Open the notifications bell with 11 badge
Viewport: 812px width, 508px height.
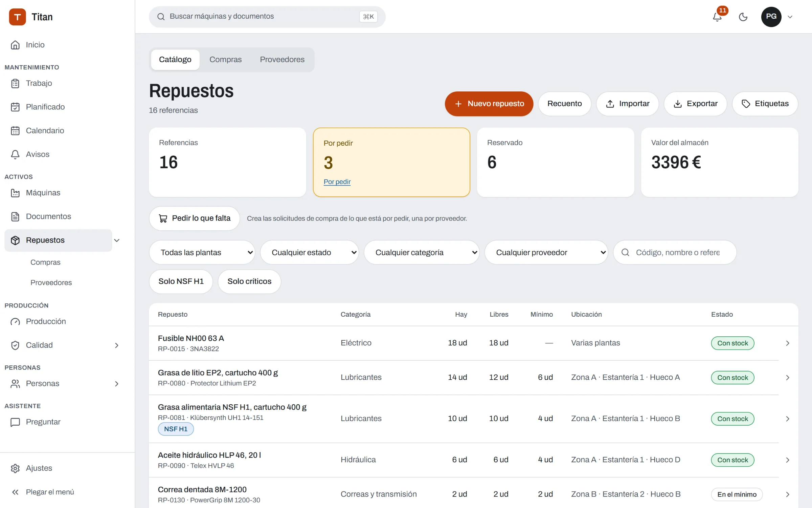point(718,16)
